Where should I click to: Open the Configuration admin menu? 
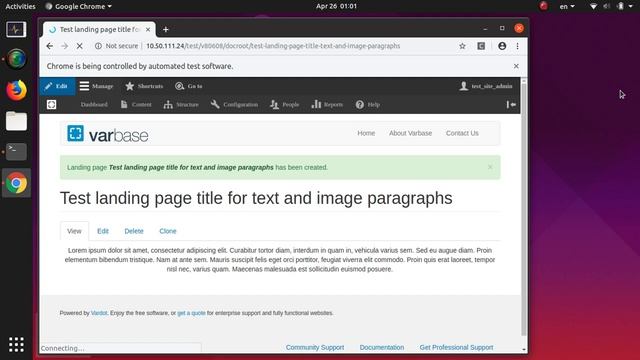[235, 104]
